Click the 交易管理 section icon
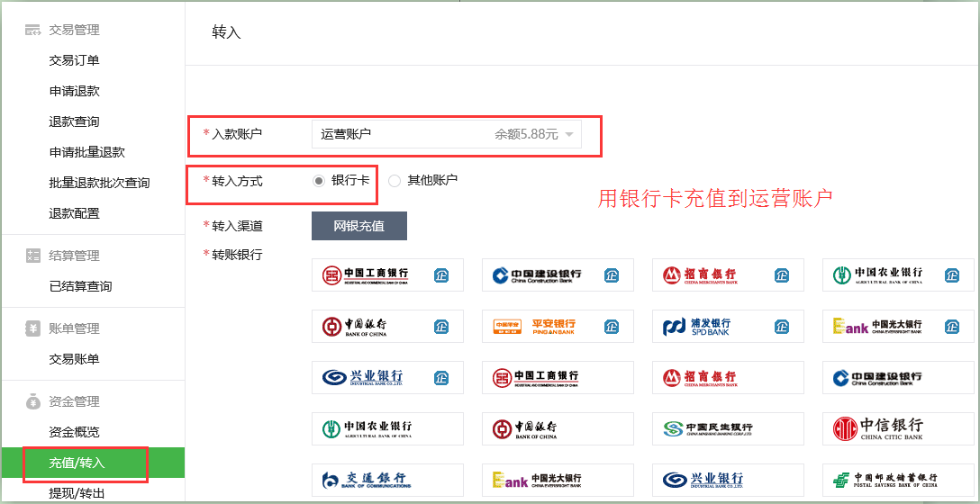 [x=32, y=30]
